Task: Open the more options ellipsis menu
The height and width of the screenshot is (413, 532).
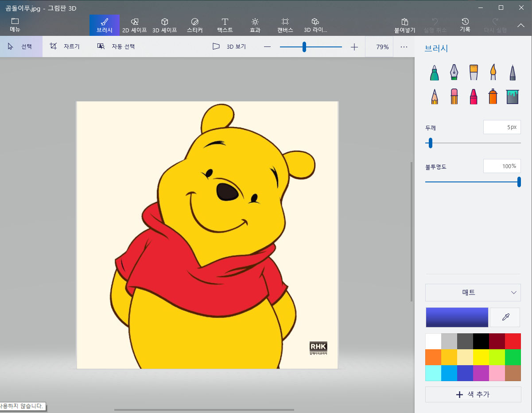Action: tap(404, 46)
